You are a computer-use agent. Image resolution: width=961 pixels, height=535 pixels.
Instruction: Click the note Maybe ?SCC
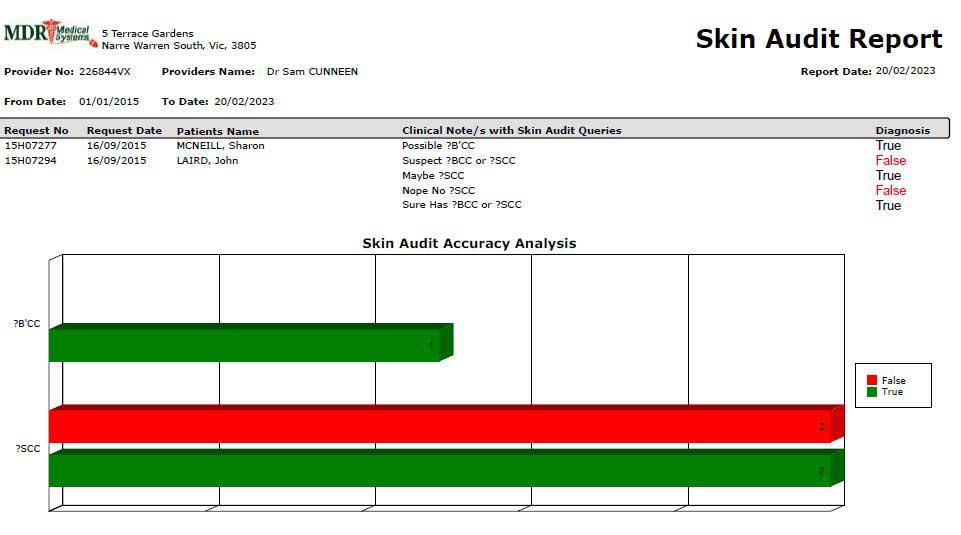point(433,176)
